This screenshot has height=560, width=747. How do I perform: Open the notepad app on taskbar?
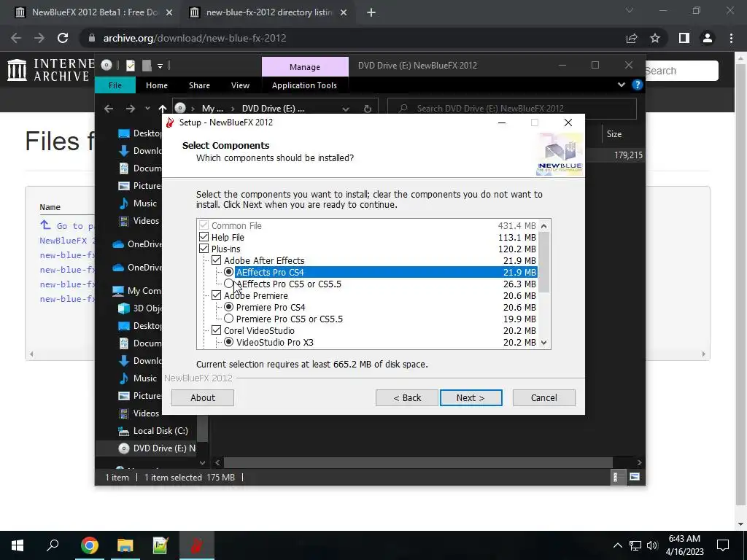[x=160, y=545]
